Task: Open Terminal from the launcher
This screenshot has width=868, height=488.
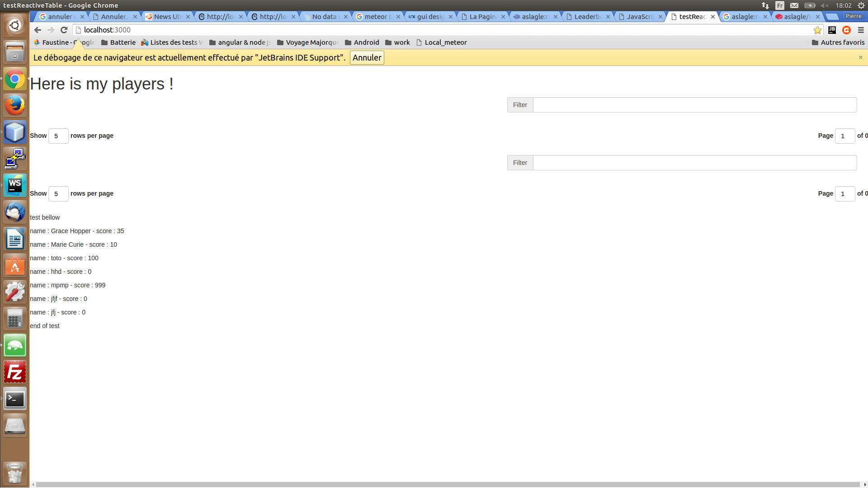Action: pyautogui.click(x=15, y=399)
